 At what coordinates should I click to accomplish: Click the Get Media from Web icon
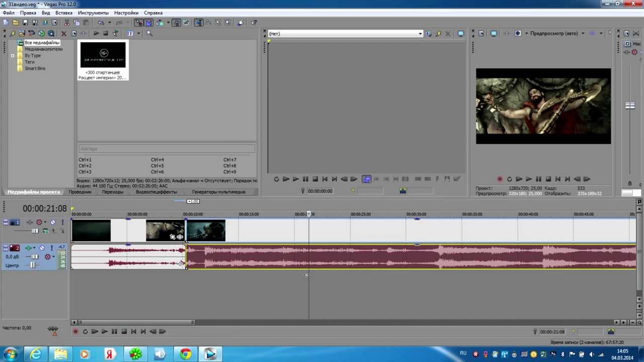tap(51, 33)
